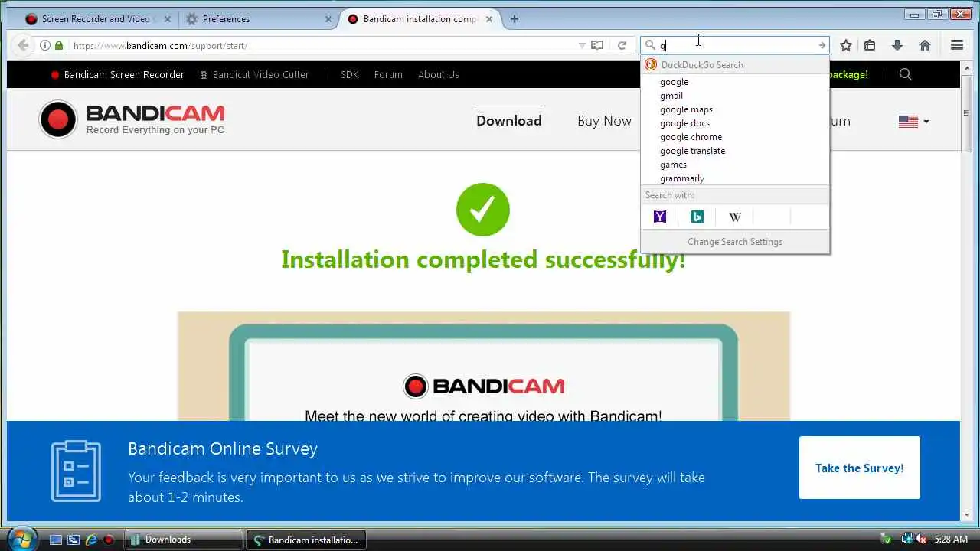
Task: Launch Internet Explorer from quick launch
Action: tap(91, 540)
